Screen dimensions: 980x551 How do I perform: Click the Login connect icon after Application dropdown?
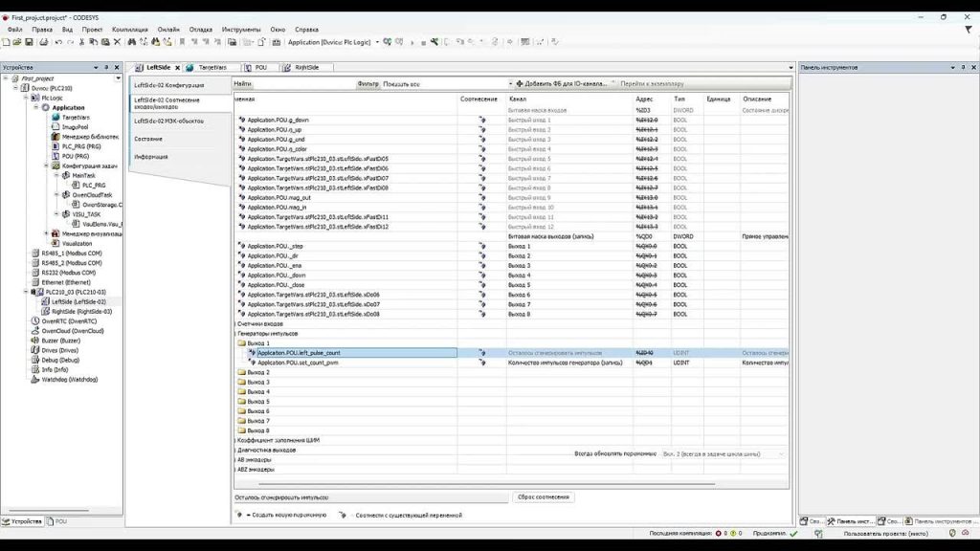point(388,42)
